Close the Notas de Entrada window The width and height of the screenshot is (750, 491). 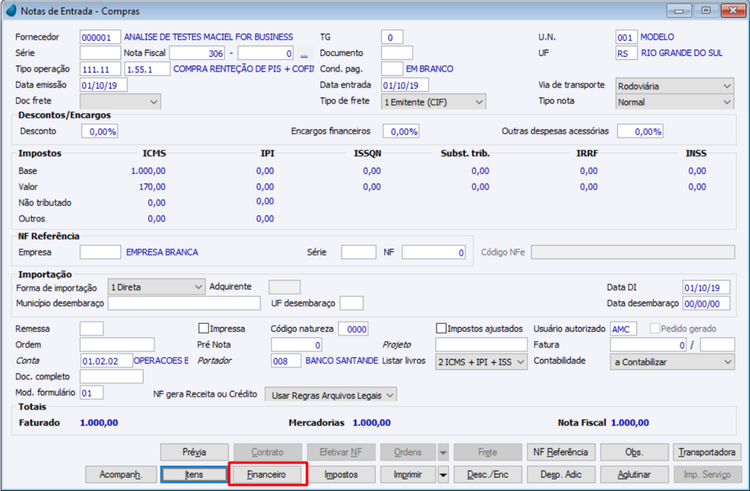tap(732, 11)
